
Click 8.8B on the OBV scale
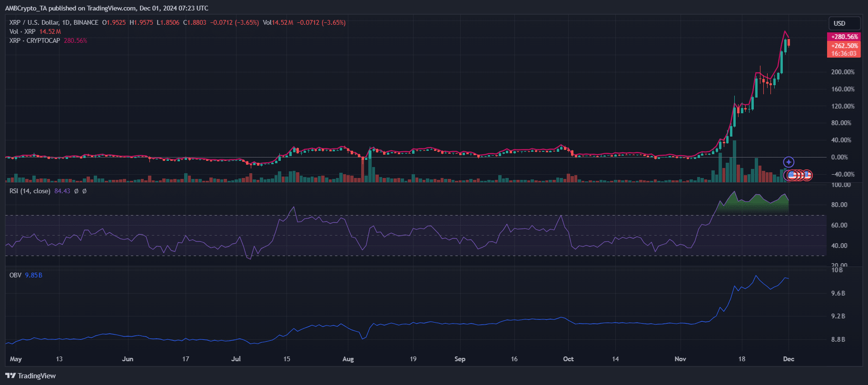click(838, 339)
